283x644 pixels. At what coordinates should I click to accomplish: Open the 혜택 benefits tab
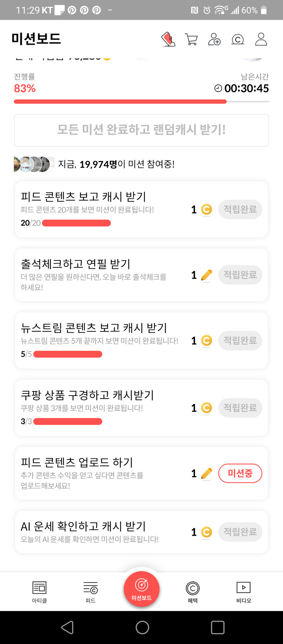pos(193,592)
